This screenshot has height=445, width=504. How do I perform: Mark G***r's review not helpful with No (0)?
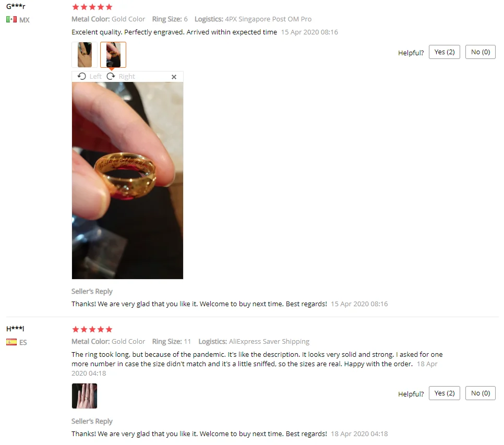point(481,52)
